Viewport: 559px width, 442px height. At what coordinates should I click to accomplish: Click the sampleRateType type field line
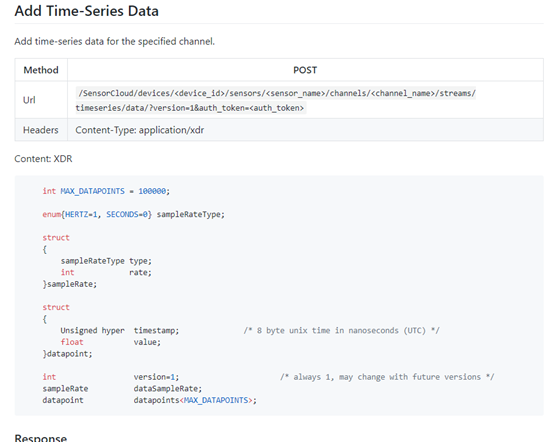[x=106, y=261]
